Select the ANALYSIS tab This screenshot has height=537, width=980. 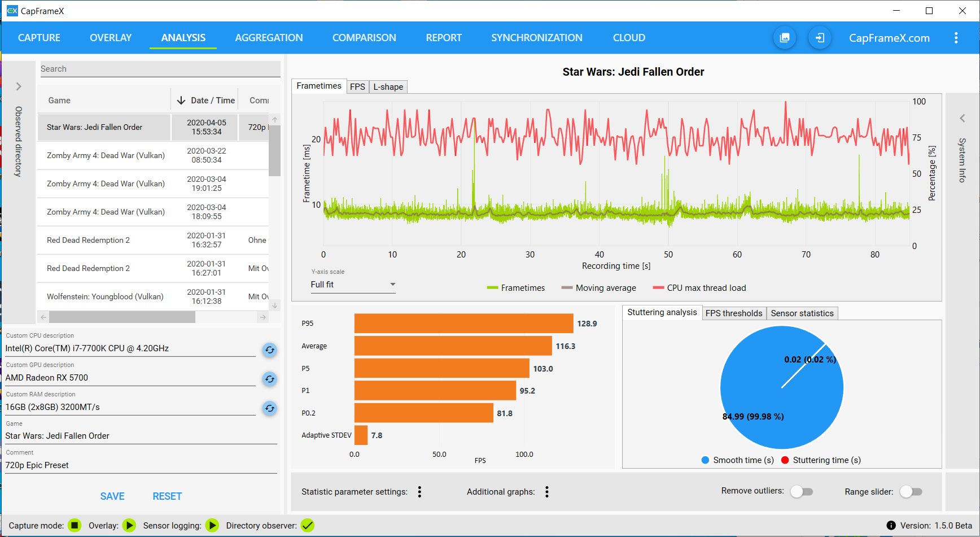click(x=183, y=38)
